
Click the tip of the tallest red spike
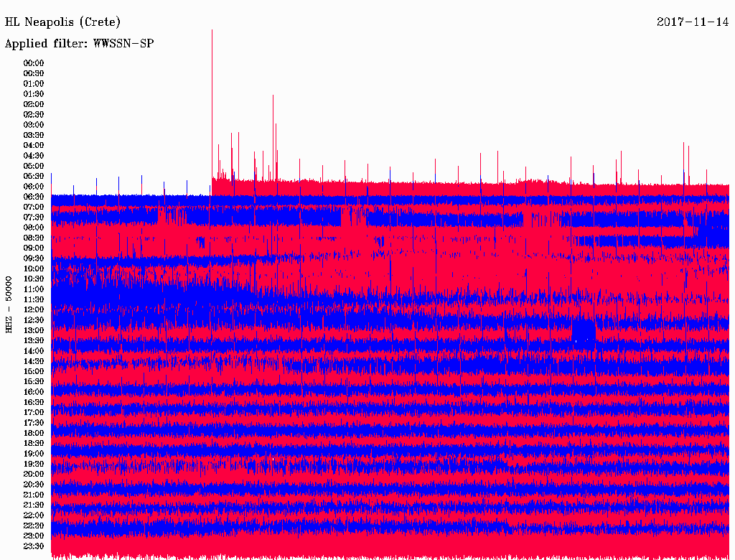coord(212,31)
